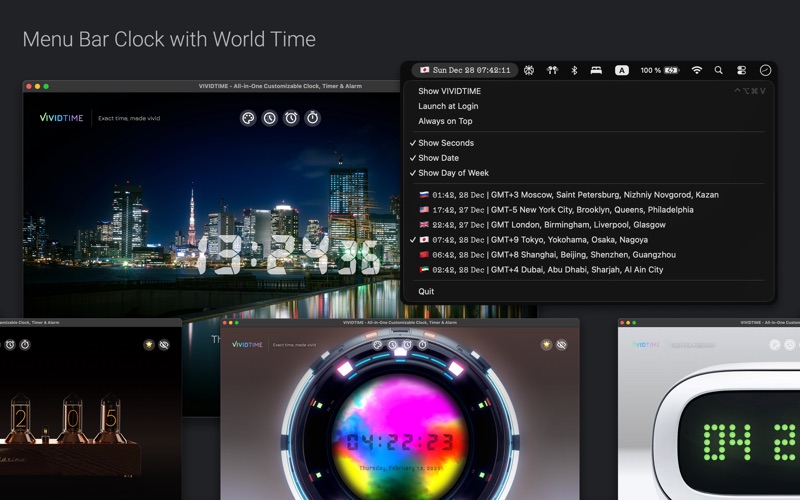
Task: Click the AirPods menu bar icon
Action: [552, 70]
